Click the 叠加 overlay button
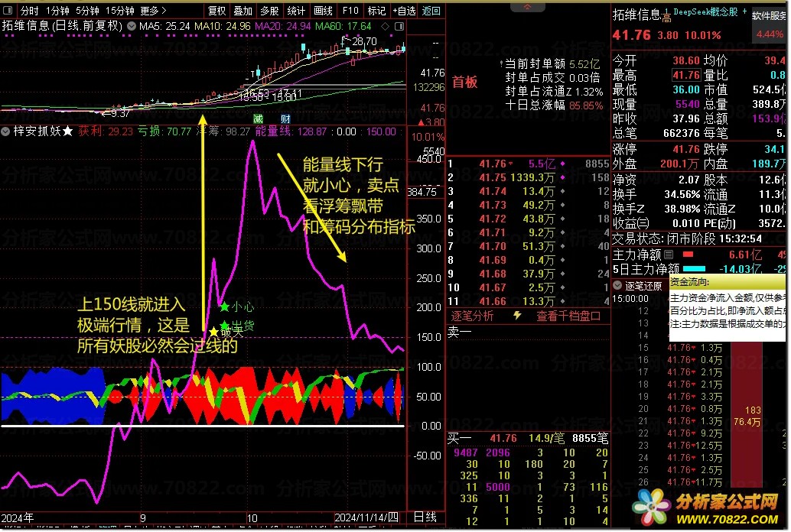The height and width of the screenshot is (532, 791). (243, 11)
